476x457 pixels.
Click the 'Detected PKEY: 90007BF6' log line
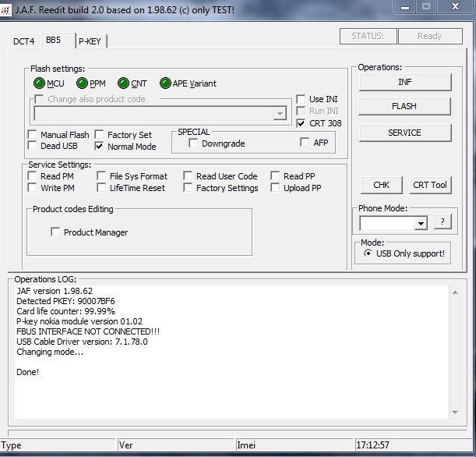[x=65, y=301]
